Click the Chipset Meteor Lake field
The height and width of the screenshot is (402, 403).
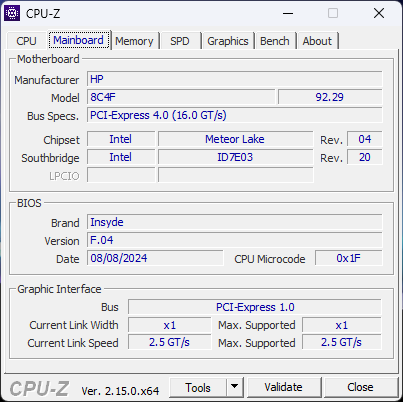[236, 139]
